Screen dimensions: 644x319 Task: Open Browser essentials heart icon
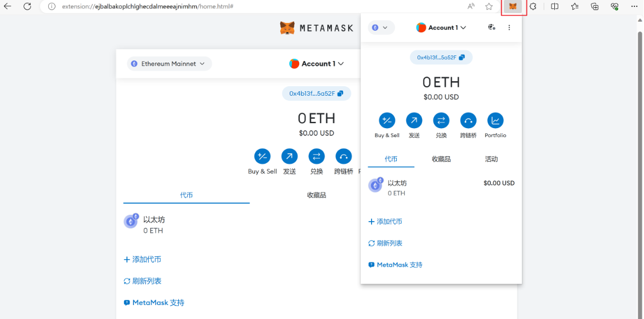click(614, 7)
